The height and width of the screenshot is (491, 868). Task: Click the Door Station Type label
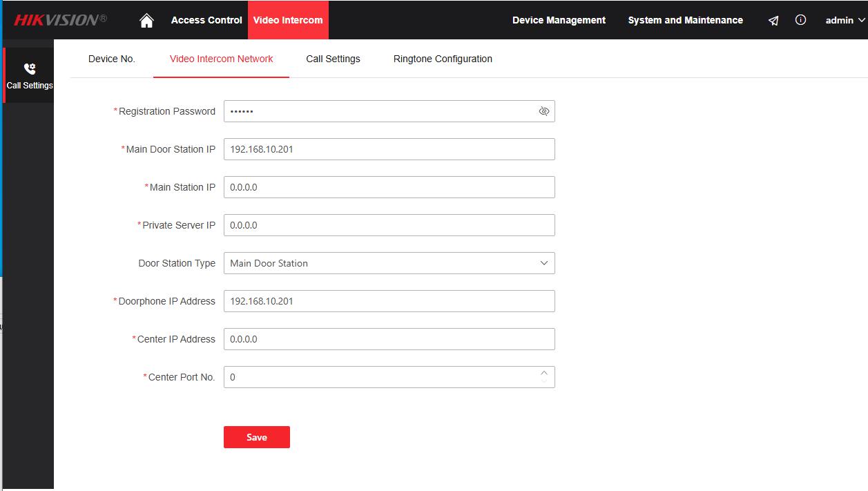(x=177, y=263)
